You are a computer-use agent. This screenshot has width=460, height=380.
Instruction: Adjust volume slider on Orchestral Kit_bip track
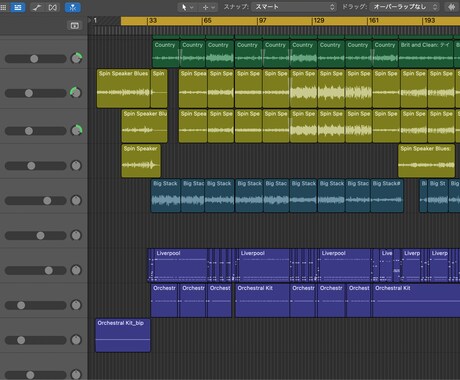(x=35, y=340)
